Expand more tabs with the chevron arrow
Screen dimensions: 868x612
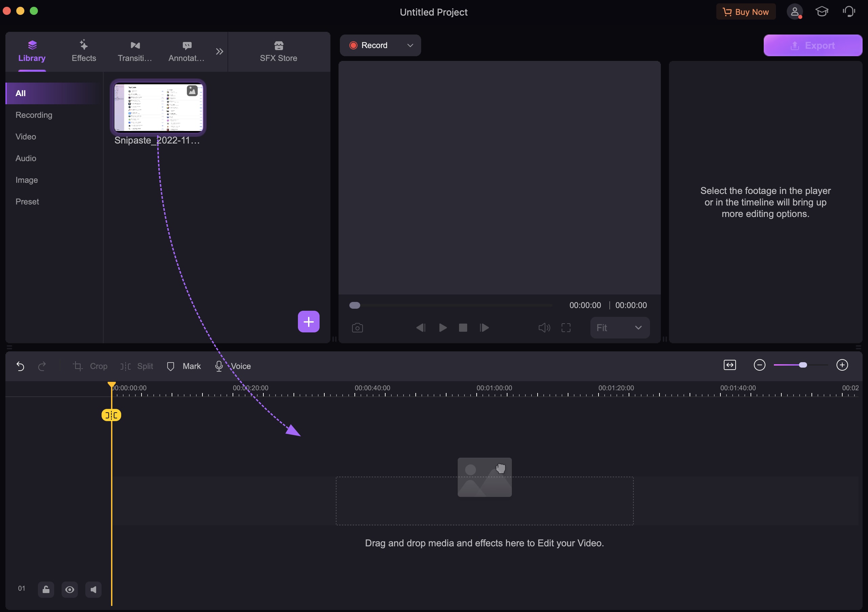(x=218, y=50)
